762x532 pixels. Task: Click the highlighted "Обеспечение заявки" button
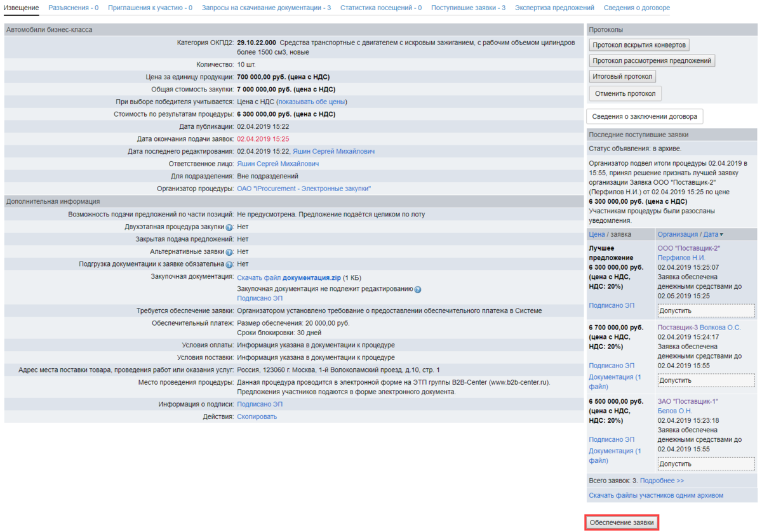pyautogui.click(x=621, y=522)
